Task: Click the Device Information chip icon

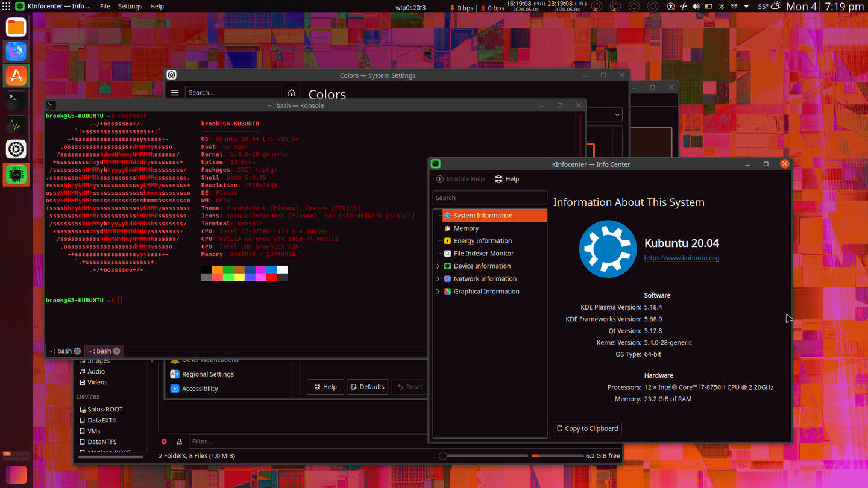Action: pyautogui.click(x=447, y=266)
